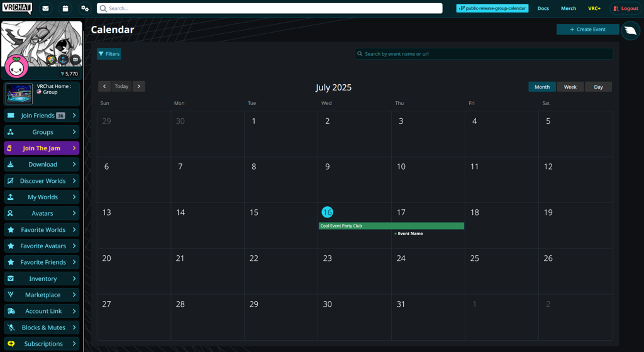Expand the Avatars chevron
644x352 pixels.
(74, 213)
